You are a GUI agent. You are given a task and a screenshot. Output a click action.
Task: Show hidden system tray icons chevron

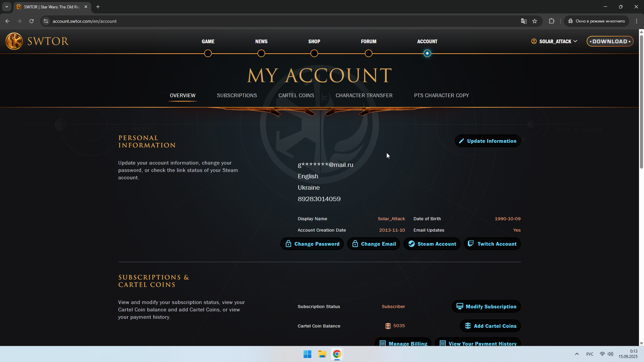click(x=577, y=354)
